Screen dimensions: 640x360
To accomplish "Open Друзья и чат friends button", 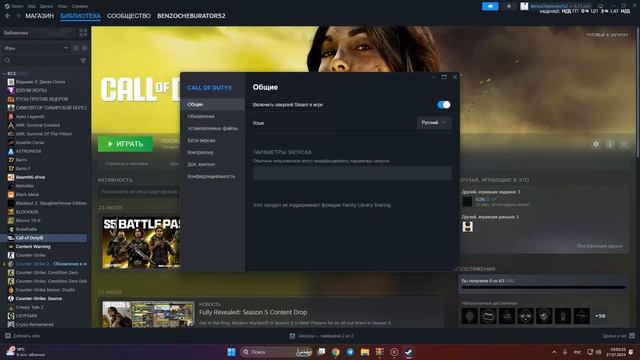I will pyautogui.click(x=618, y=336).
